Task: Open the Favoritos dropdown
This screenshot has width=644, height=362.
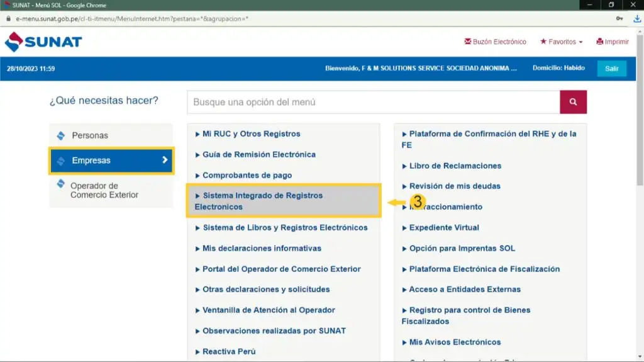Action: click(561, 42)
